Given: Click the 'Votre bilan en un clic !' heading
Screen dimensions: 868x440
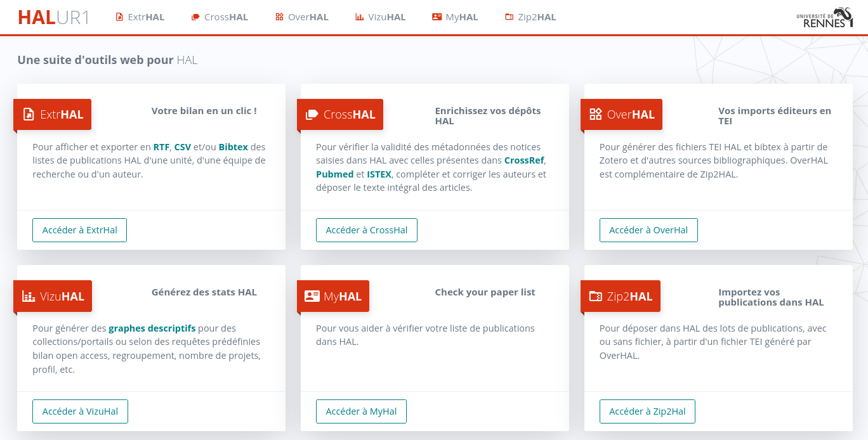Looking at the screenshot, I should (204, 111).
